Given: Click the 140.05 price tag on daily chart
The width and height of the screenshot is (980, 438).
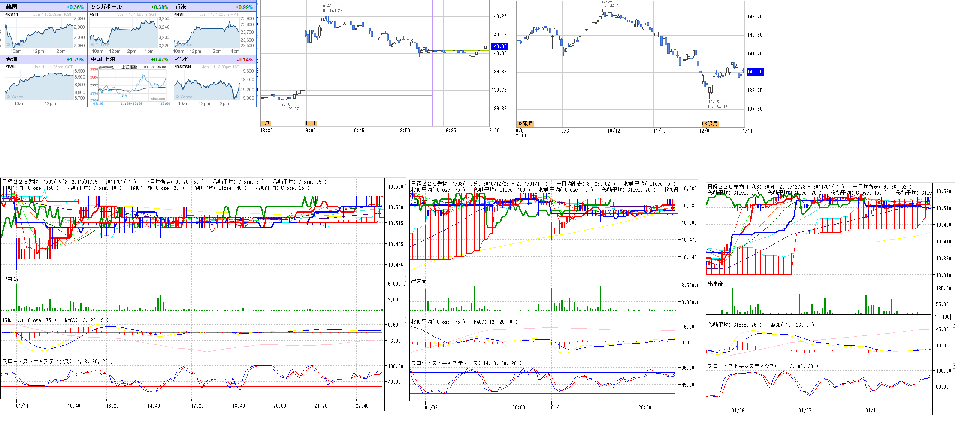Looking at the screenshot, I should point(755,72).
